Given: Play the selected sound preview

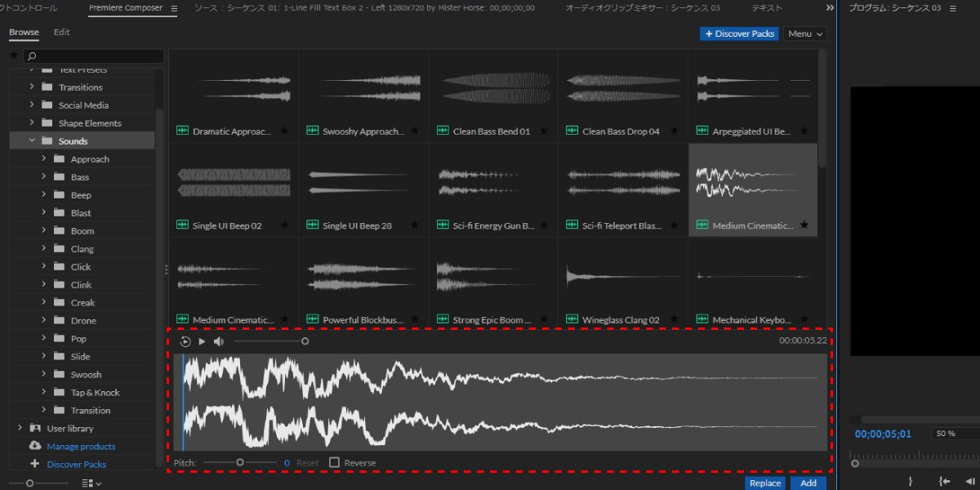Looking at the screenshot, I should (x=203, y=341).
